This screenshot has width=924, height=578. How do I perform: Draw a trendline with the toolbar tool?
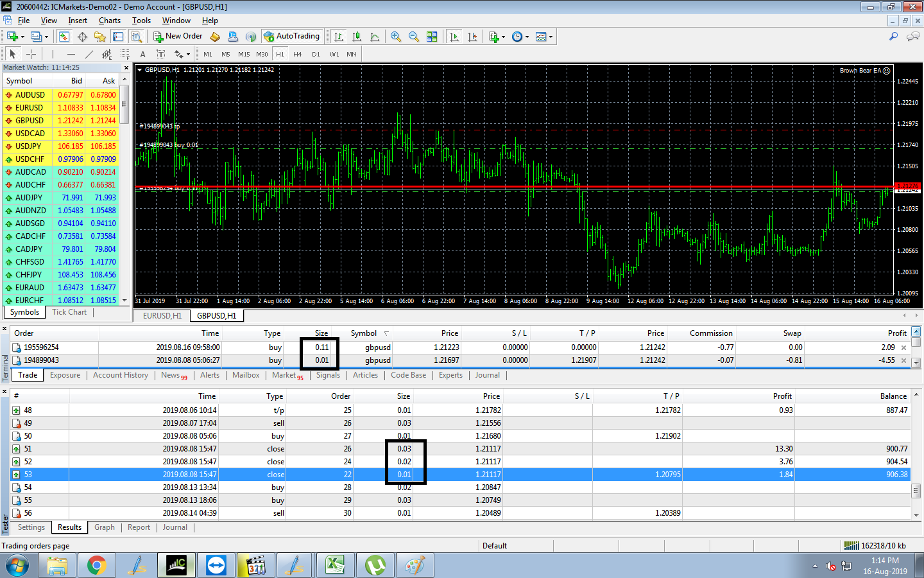89,54
